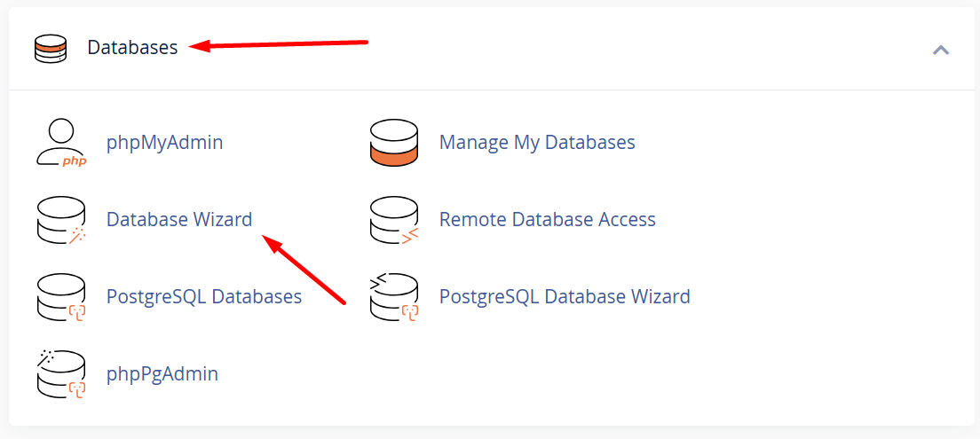Click the Databases section heading text
The width and height of the screenshot is (980, 439).
click(x=132, y=48)
